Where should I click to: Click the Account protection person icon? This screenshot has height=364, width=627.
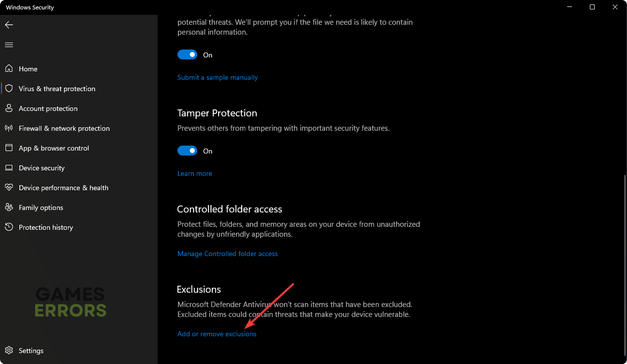click(x=9, y=108)
